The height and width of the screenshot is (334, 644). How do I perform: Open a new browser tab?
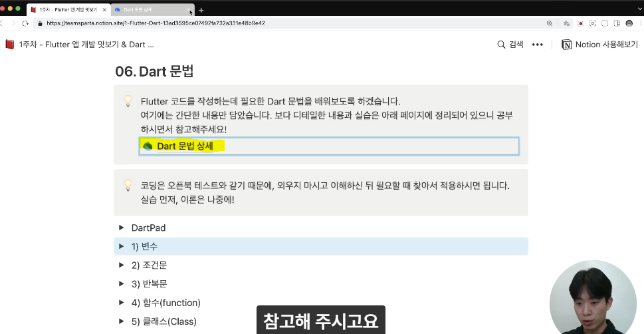[x=201, y=10]
